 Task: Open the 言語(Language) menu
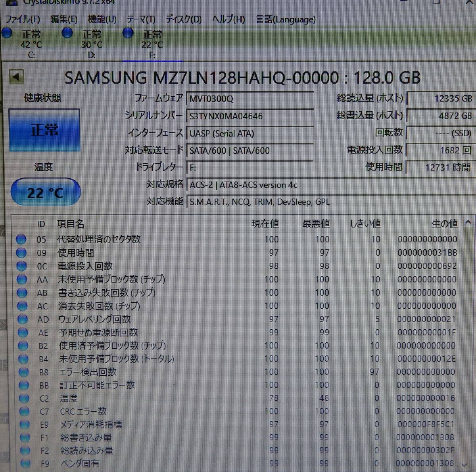[286, 19]
